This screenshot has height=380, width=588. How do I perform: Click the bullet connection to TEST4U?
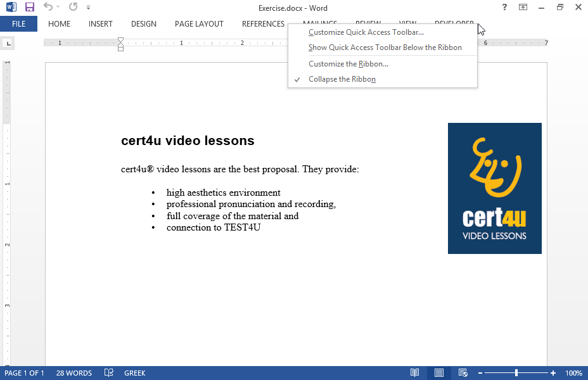(214, 227)
